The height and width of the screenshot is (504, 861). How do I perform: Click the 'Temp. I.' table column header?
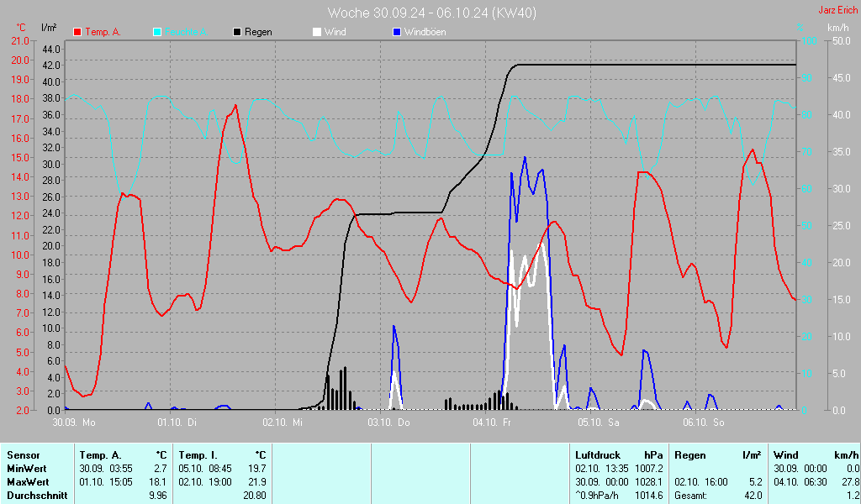(198, 455)
